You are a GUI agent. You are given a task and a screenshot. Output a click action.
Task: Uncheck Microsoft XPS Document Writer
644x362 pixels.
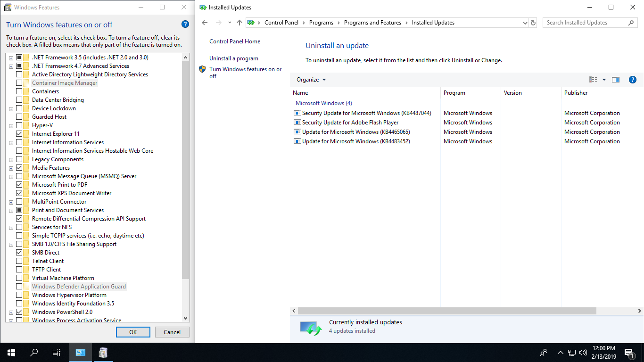click(19, 193)
